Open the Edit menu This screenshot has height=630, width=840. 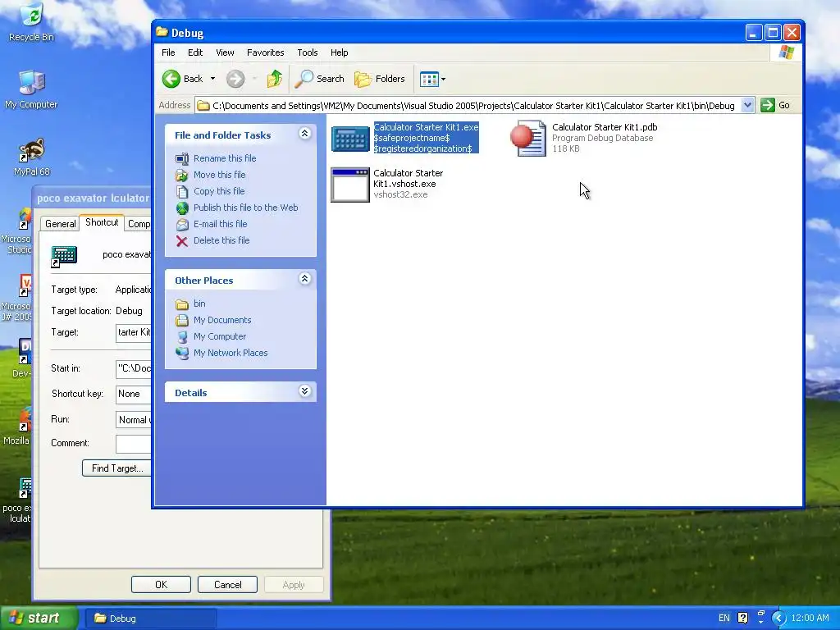tap(195, 52)
